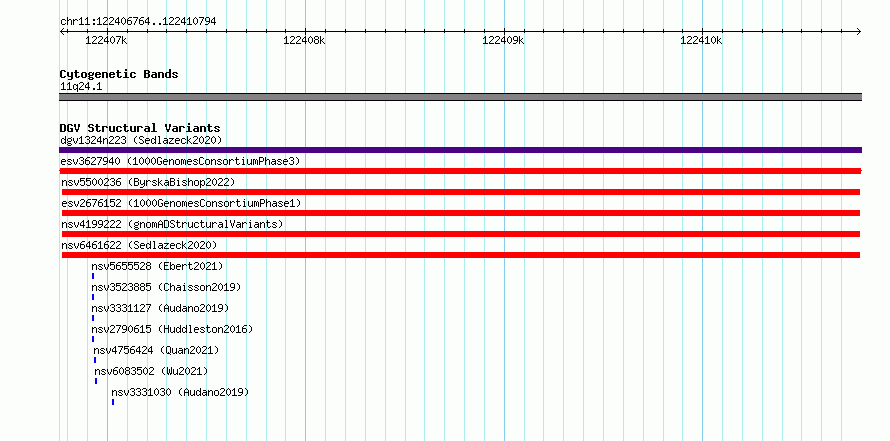Viewport: 890px width, 441px height.
Task: Click the red esv3627940 variant bar
Action: pos(460,171)
